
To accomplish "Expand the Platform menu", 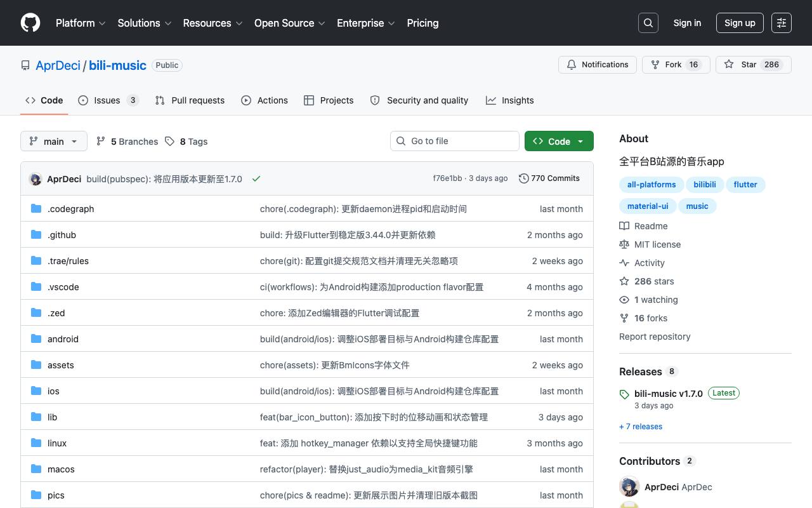I will [81, 23].
